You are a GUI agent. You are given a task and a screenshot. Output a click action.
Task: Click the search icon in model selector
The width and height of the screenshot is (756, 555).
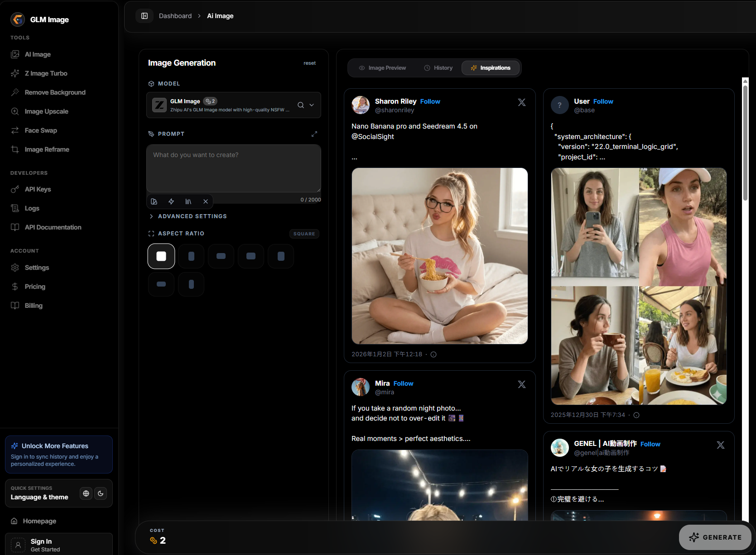point(300,105)
